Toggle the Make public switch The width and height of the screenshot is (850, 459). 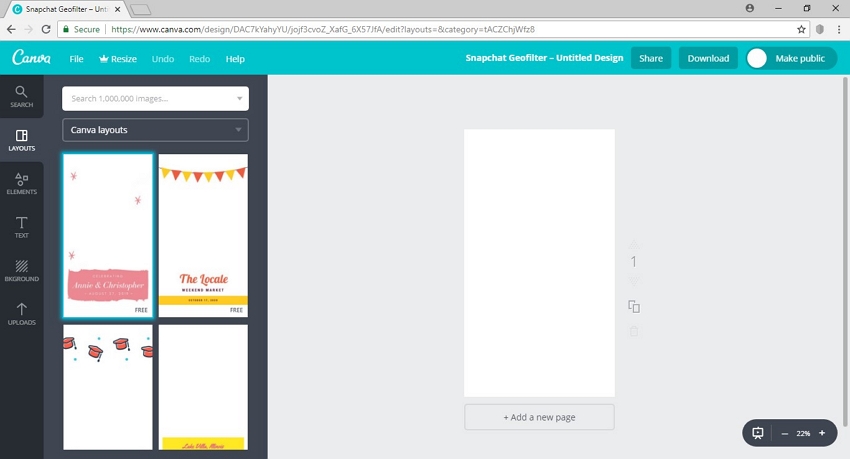757,58
